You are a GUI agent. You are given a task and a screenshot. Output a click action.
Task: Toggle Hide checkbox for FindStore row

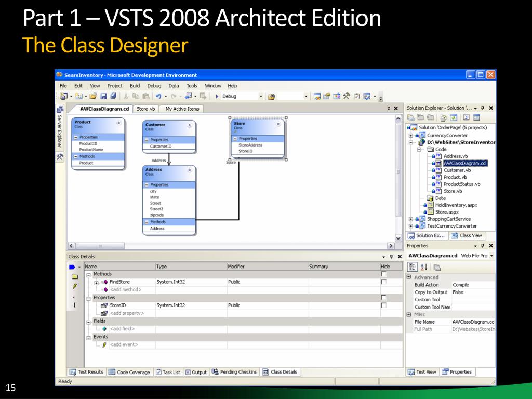click(x=384, y=282)
